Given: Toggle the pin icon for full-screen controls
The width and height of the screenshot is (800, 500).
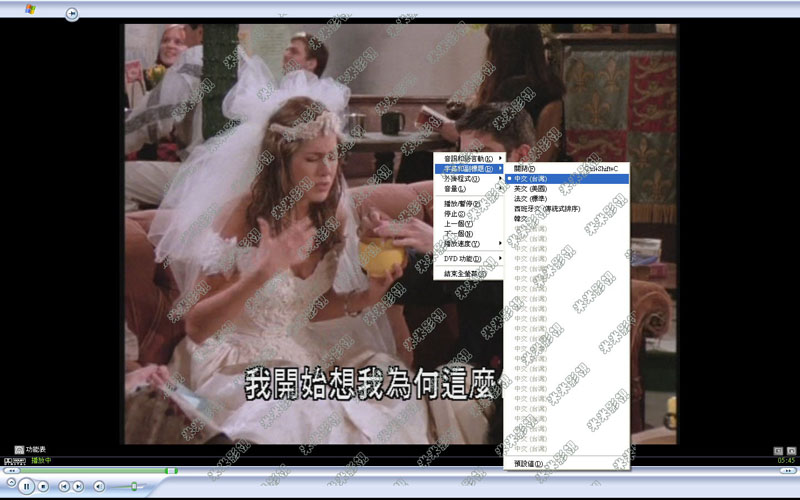Looking at the screenshot, I should tap(72, 14).
